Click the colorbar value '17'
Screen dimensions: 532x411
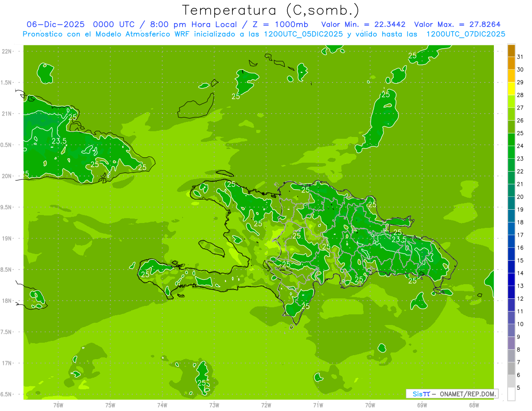520,235
